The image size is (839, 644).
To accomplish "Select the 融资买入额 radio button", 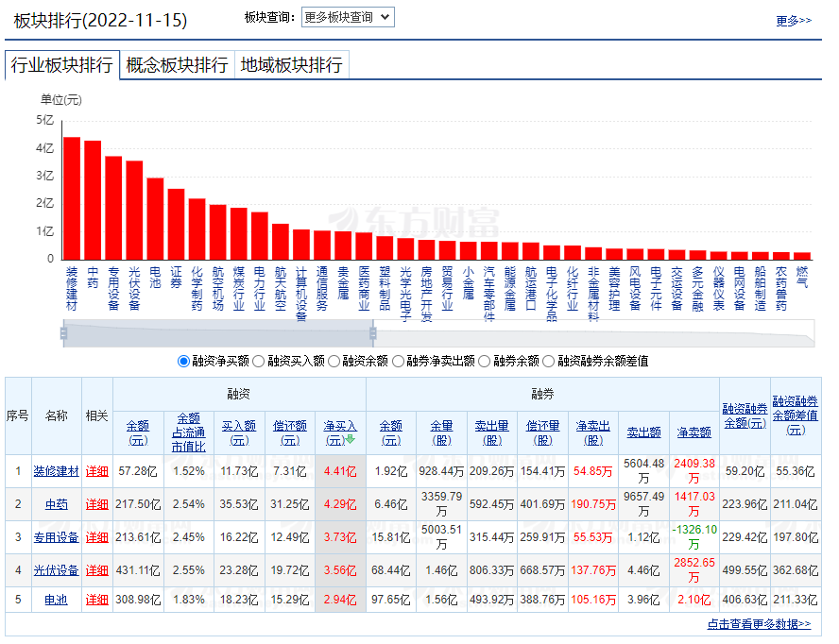I will point(259,361).
